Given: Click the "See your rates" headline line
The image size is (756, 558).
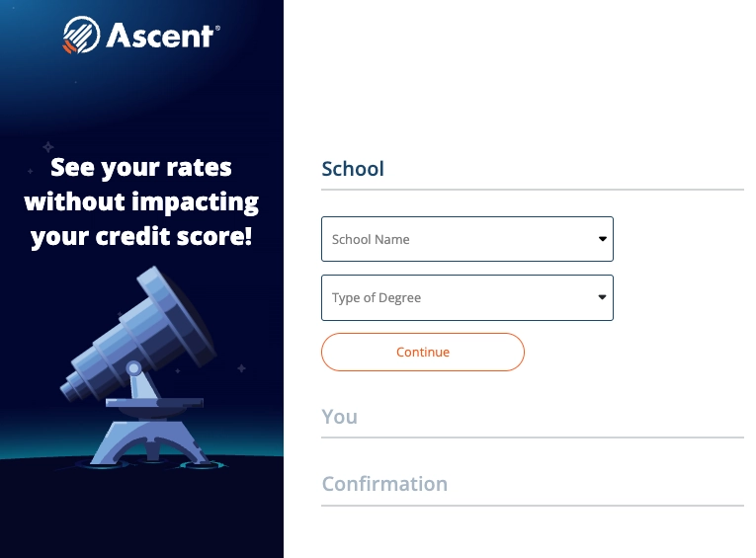Looking at the screenshot, I should pyautogui.click(x=141, y=167).
